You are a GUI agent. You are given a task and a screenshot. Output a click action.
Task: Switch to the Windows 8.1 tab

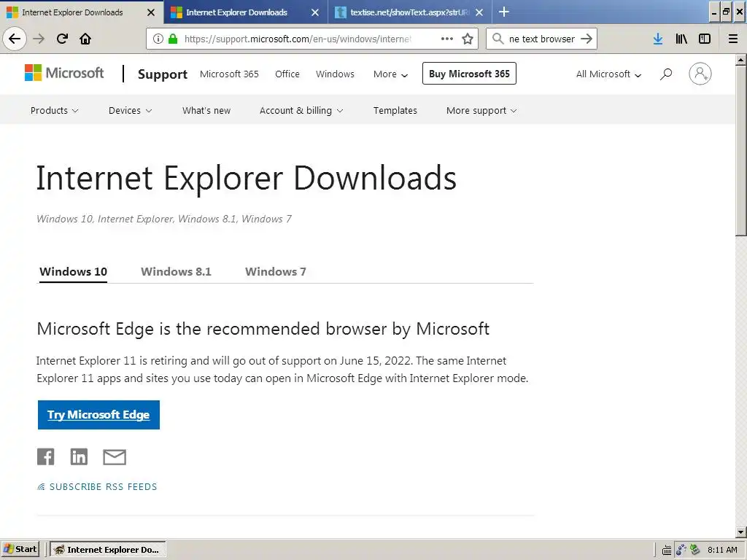click(x=176, y=271)
